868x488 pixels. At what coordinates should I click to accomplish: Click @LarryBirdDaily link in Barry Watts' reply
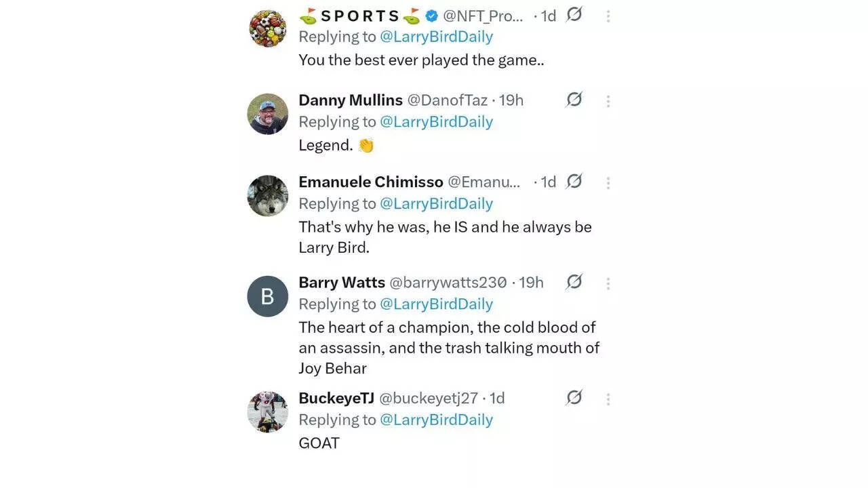(x=436, y=304)
